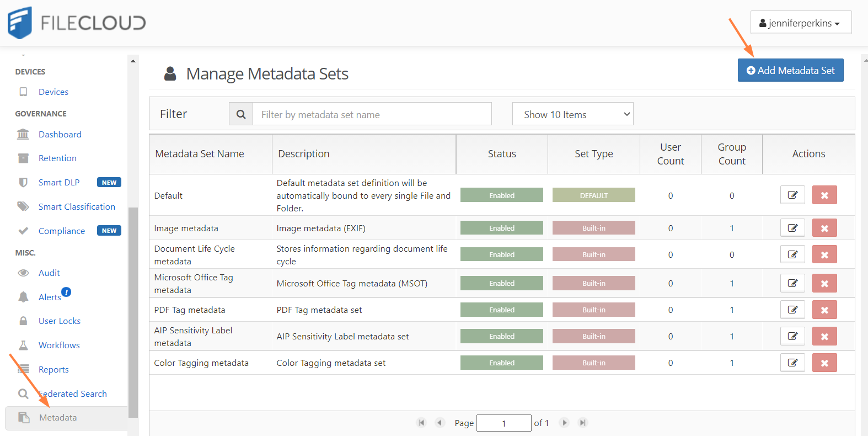Go to the first page arrow
This screenshot has width=868, height=436.
pyautogui.click(x=421, y=423)
